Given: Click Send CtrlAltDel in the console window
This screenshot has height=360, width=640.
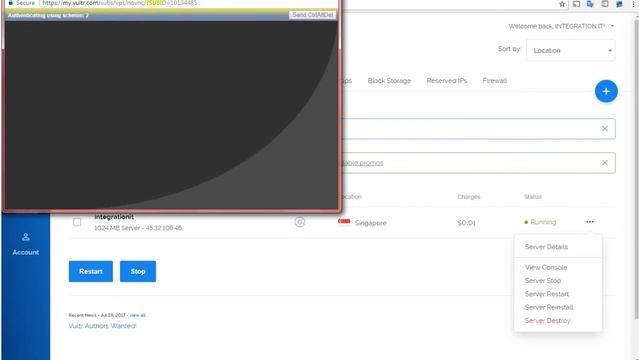Looking at the screenshot, I should click(x=313, y=15).
